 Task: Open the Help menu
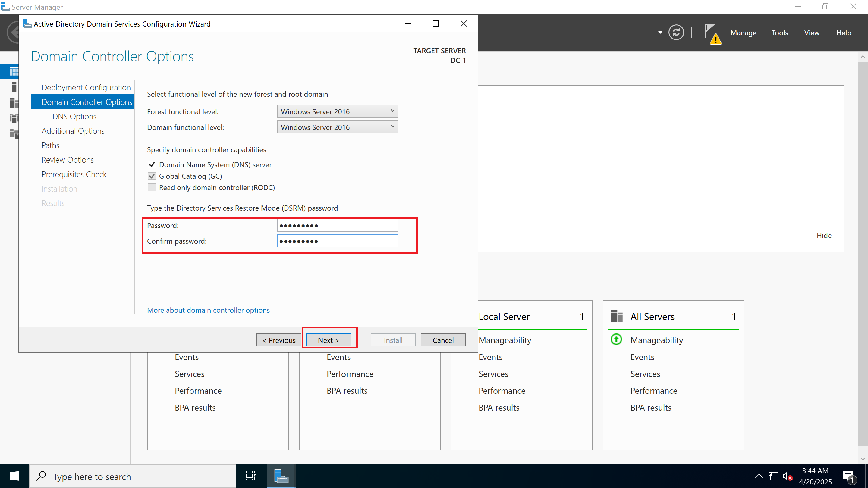pyautogui.click(x=843, y=33)
